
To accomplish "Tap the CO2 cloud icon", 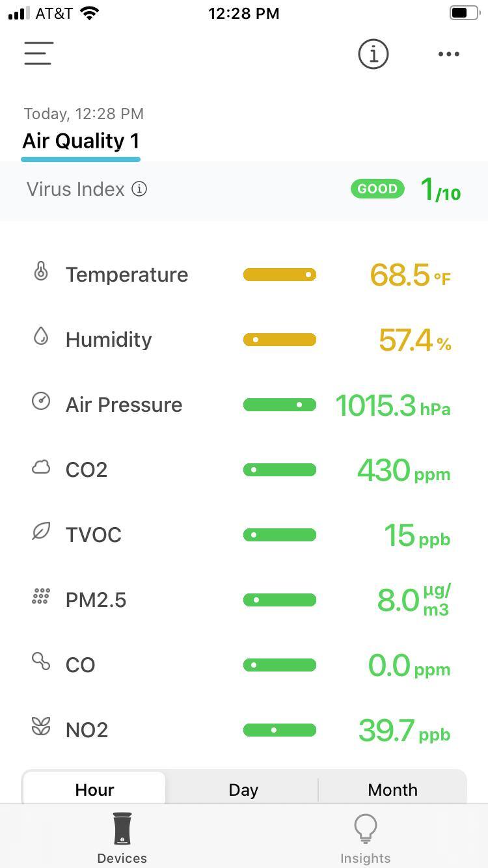I will [41, 467].
